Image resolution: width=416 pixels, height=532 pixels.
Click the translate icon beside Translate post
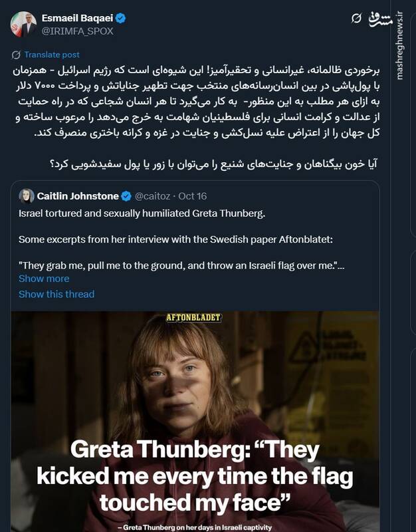(16, 55)
